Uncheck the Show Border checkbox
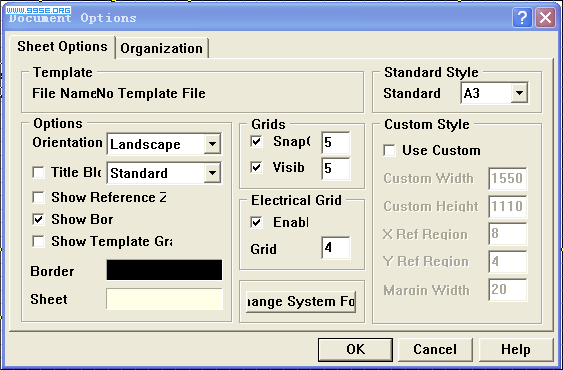Image resolution: width=563 pixels, height=370 pixels. (38, 219)
